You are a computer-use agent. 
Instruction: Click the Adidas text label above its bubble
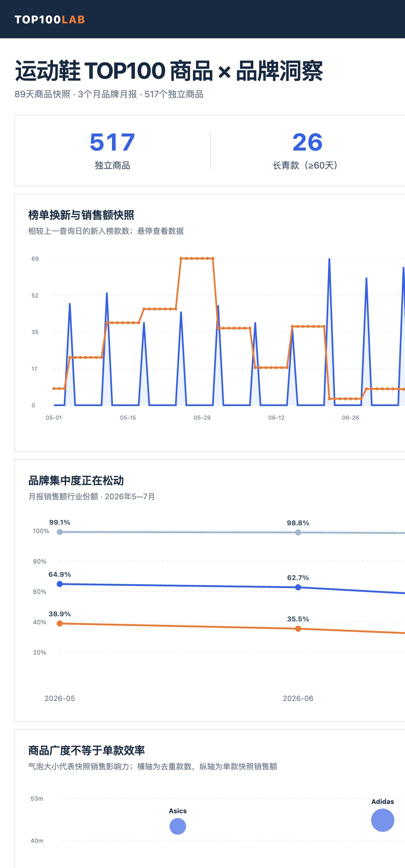click(383, 802)
